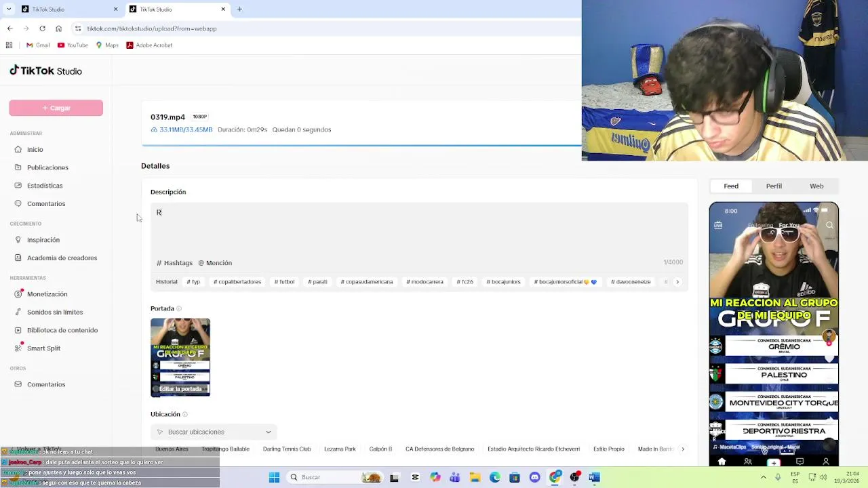Image resolution: width=868 pixels, height=488 pixels.
Task: Open Discord from the taskbar
Action: point(535,477)
